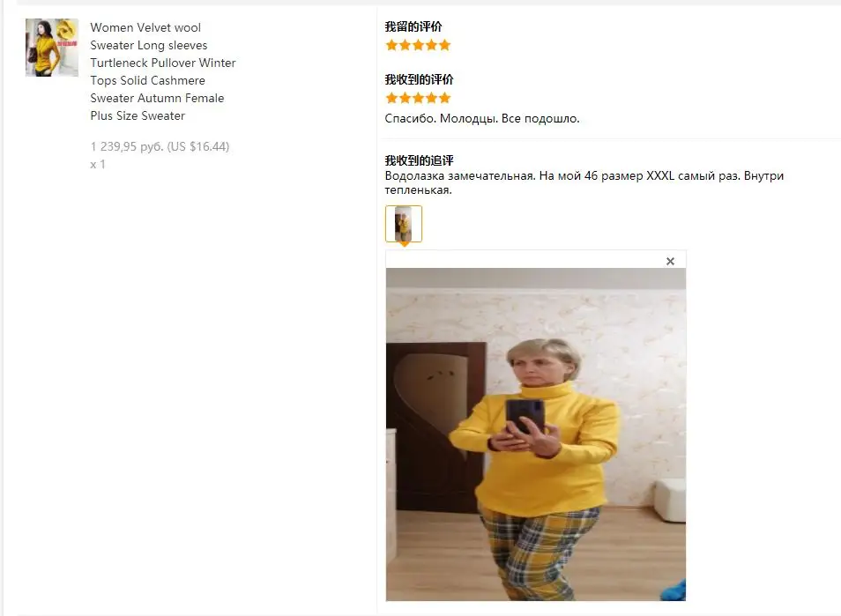The image size is (841, 616).
Task: Click the fifth star under 我收到的评价
Action: point(444,98)
